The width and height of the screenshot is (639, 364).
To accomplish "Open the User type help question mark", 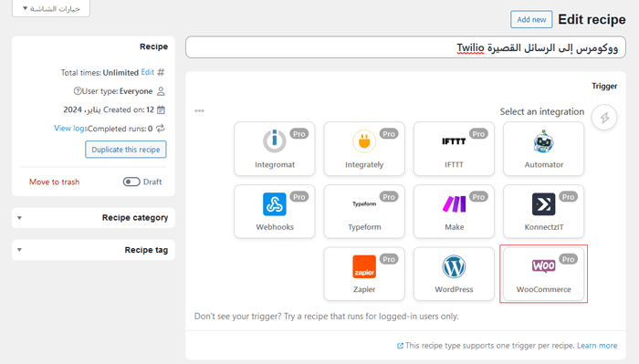I will (78, 91).
